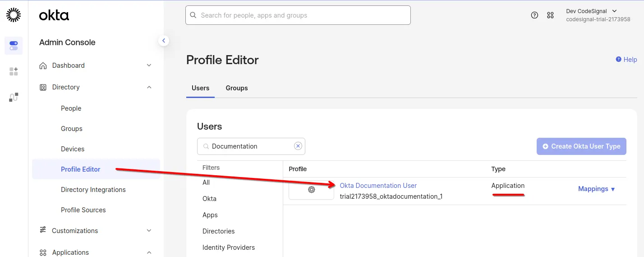
Task: Click the Okta sunburst logo icon
Action: [14, 15]
